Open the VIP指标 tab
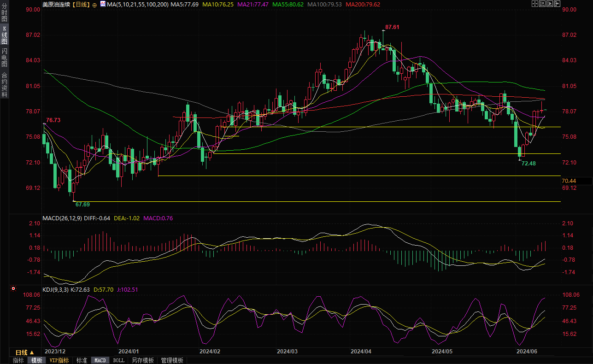This screenshot has height=364, width=593. tap(59, 360)
